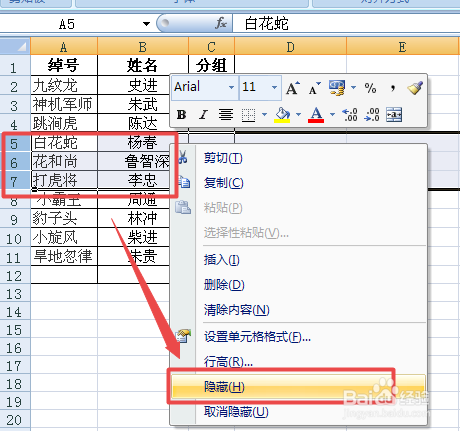The width and height of the screenshot is (460, 431).
Task: Click cell containing 旱地忽律
Action: coord(64,256)
